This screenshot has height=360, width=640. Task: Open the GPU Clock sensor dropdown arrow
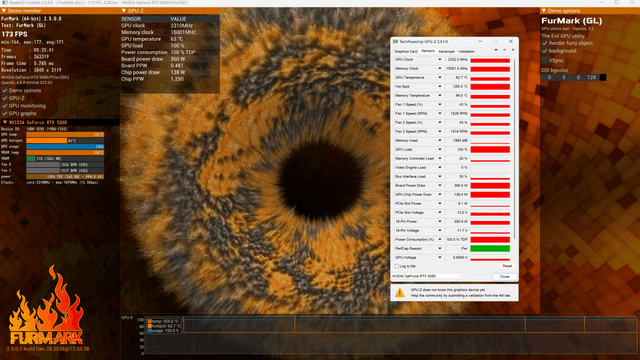[x=440, y=60]
